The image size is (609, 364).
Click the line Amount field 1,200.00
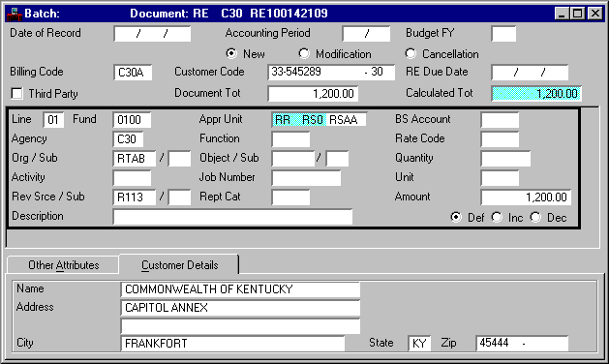[526, 197]
